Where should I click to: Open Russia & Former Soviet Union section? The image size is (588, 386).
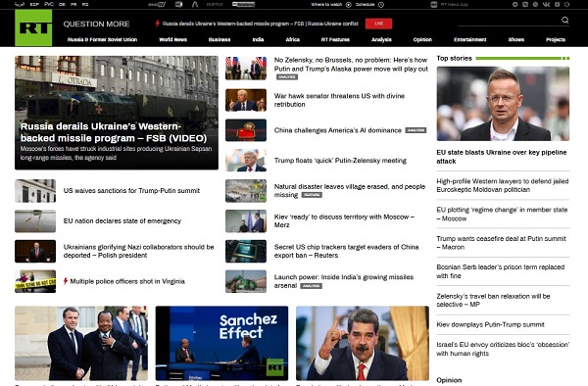(x=102, y=39)
